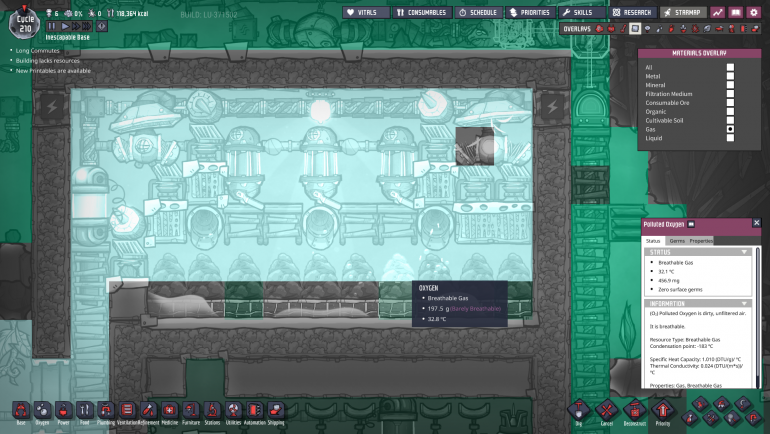Select the Cancel tool
770x434 pixels.
(606, 410)
